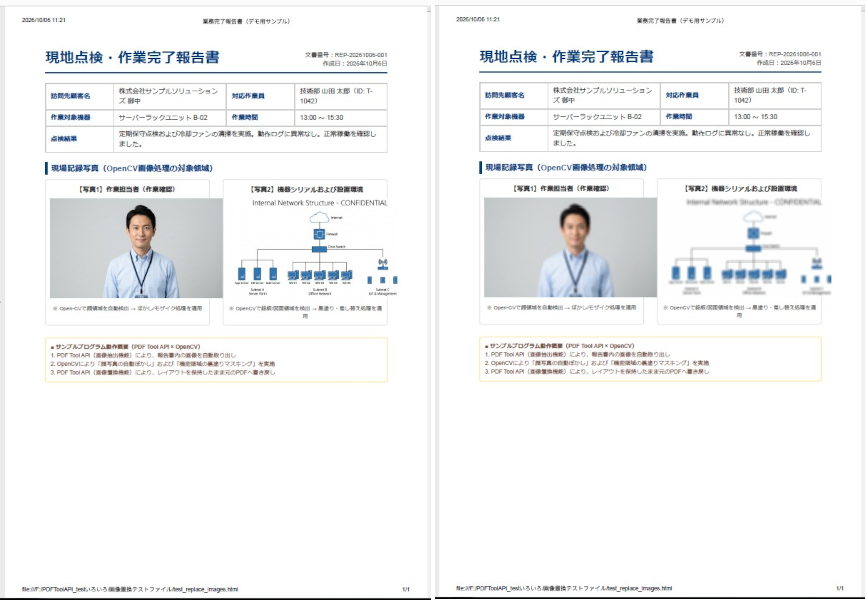Select the 13:00 ～ 15:30 value on the right page

pyautogui.click(x=755, y=117)
